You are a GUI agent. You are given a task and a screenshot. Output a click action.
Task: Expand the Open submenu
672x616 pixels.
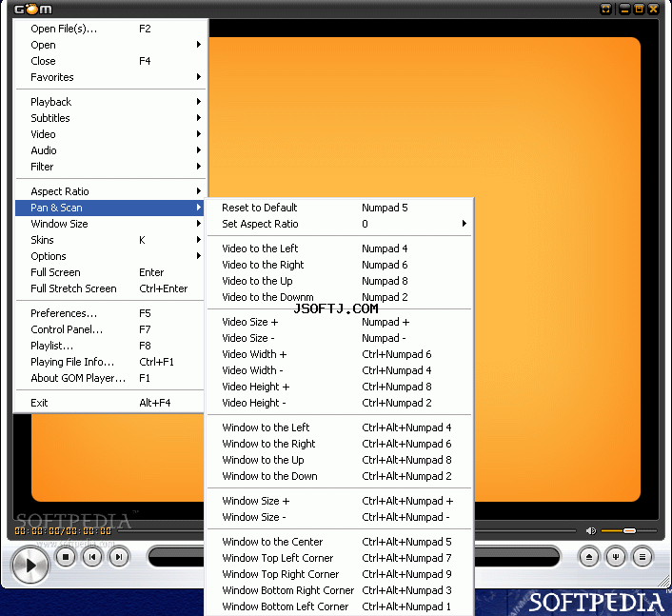tap(110, 45)
